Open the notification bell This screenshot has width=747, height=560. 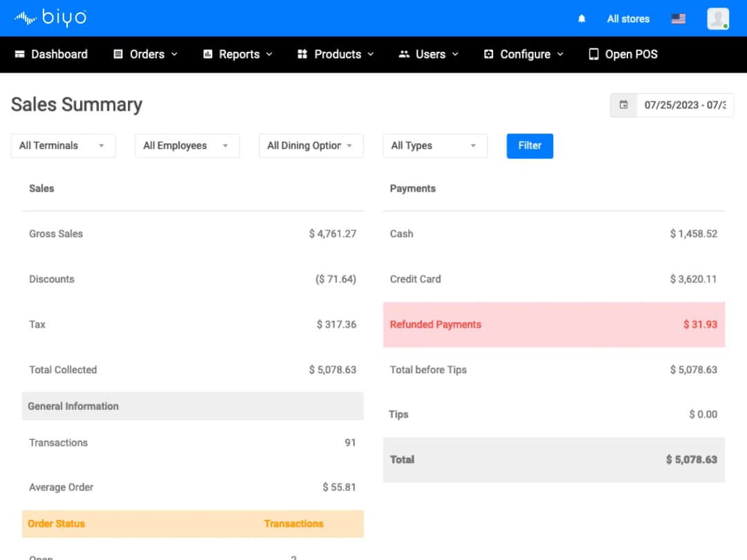[x=581, y=19]
